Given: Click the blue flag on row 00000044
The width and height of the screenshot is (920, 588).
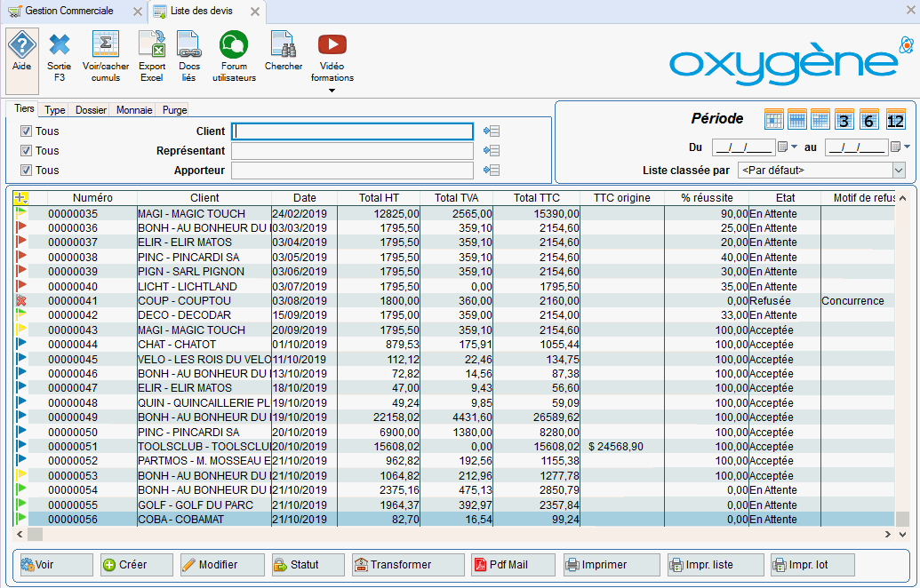Looking at the screenshot, I should pos(21,344).
